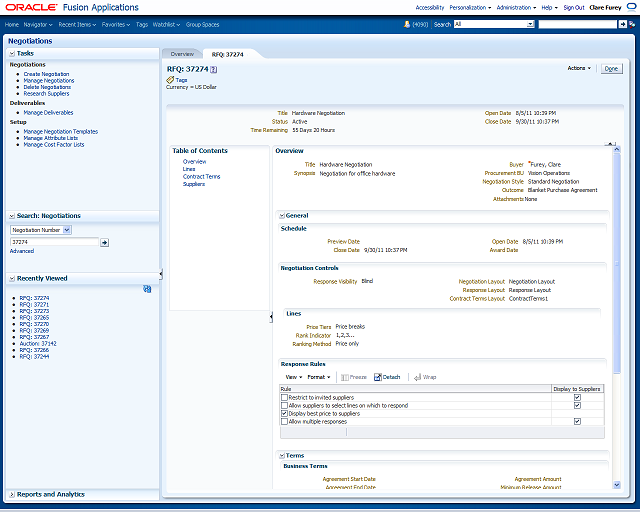Collapse the left pane splitter arrow

pyautogui.click(x=161, y=274)
